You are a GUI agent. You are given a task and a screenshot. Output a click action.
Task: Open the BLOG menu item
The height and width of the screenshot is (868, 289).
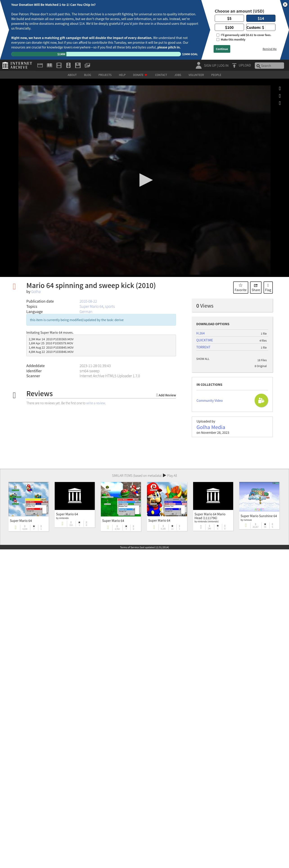tap(88, 75)
